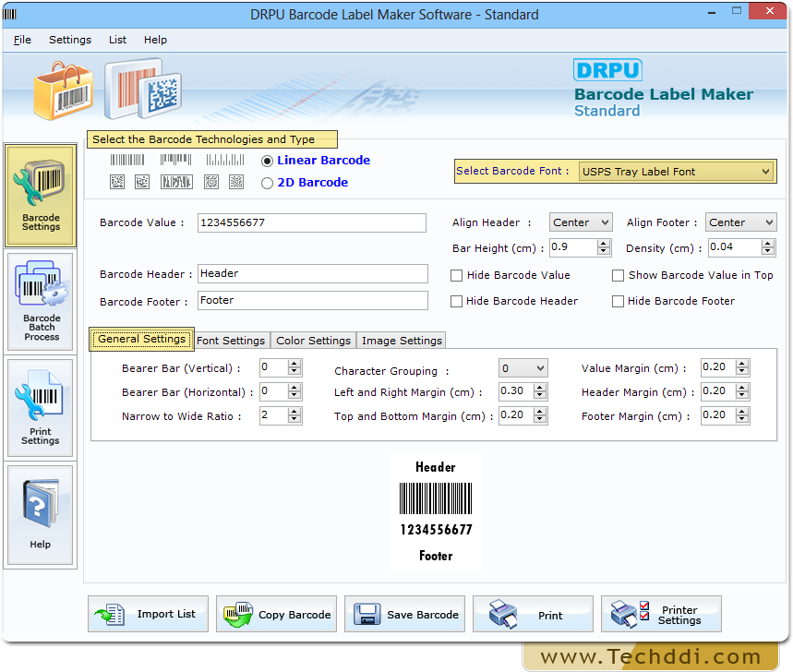Increase the Header Margin spinner
The image size is (793, 672).
(x=742, y=388)
